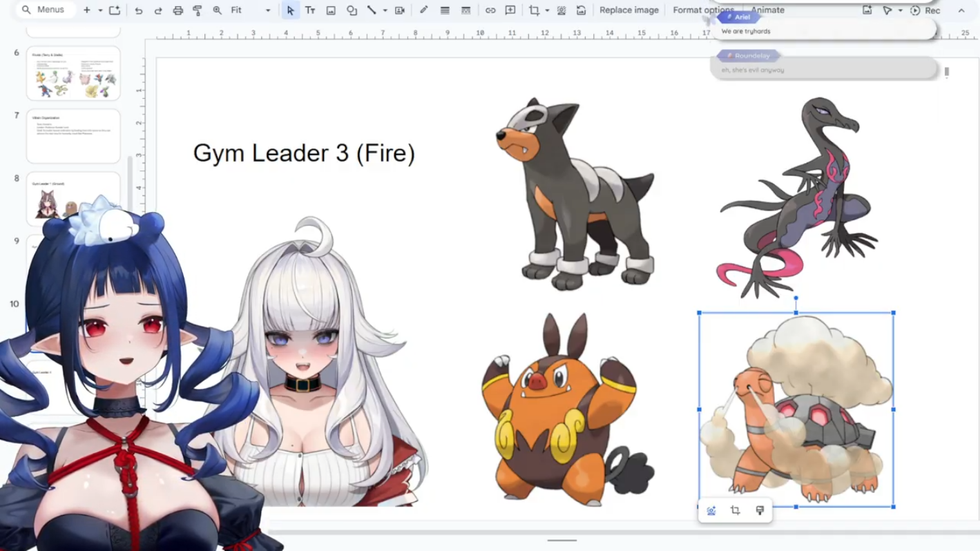
Task: Start recording with Rec button
Action: coord(925,10)
